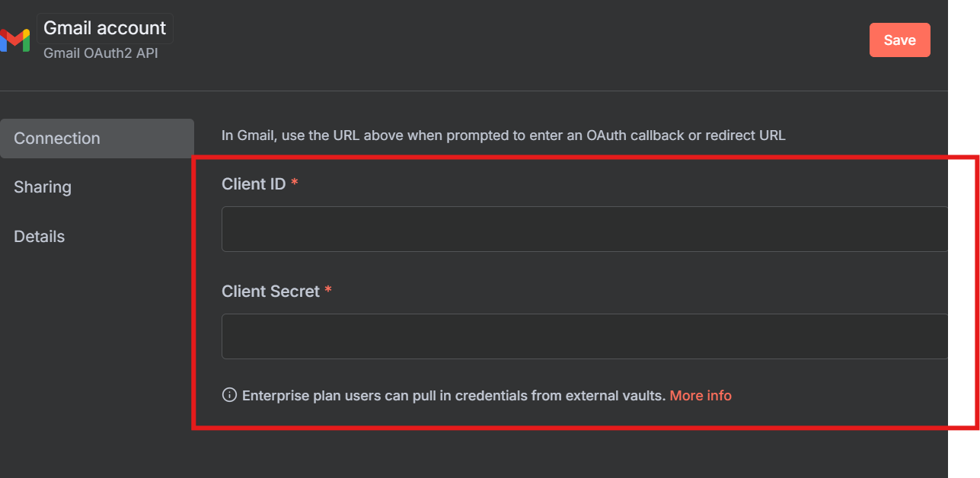Click the OAuth callback URL instruction text
This screenshot has width=980, height=478.
[503, 135]
